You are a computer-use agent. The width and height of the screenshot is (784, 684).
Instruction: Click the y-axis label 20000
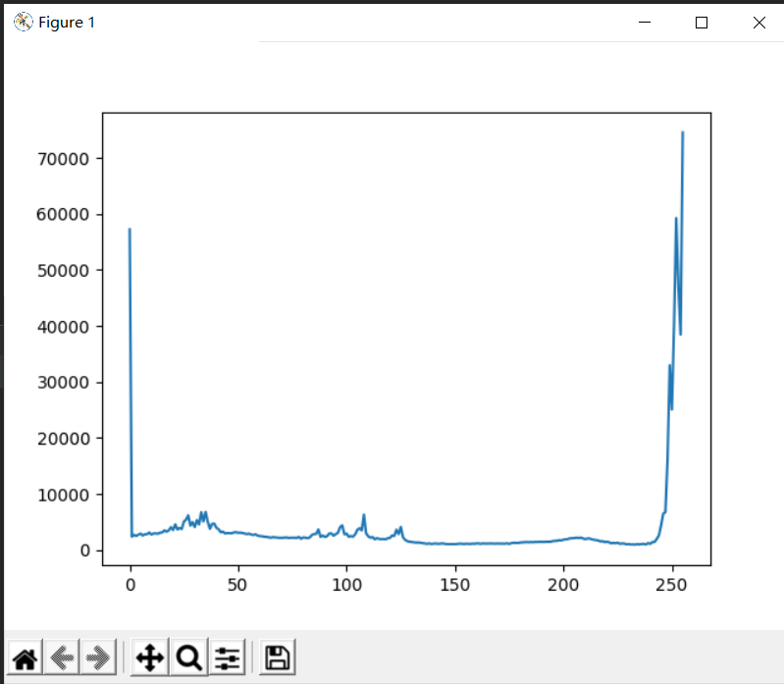pos(63,439)
